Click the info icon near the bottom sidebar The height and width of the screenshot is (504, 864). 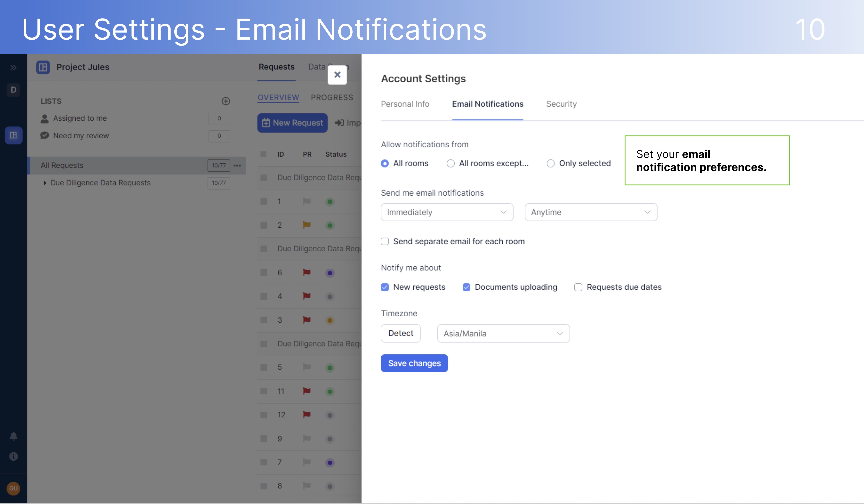point(13,456)
